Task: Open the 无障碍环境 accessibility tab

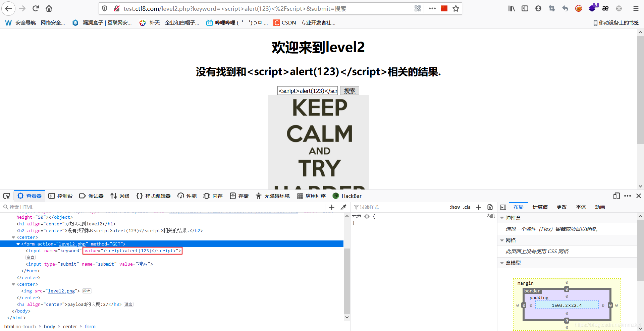Action: 273,196
